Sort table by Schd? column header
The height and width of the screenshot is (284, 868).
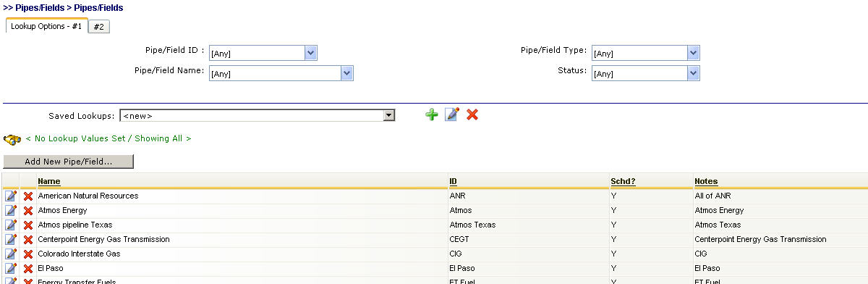pos(623,181)
